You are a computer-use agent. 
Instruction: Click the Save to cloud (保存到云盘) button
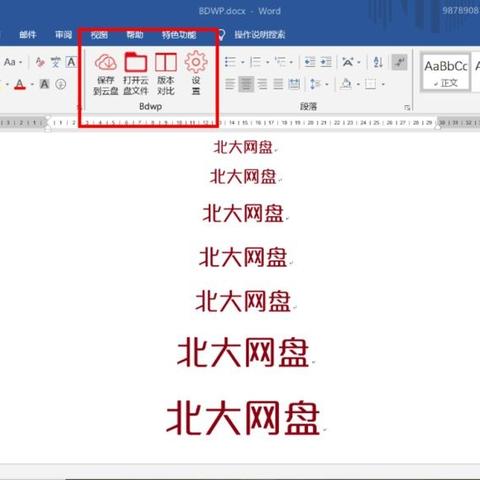coord(106,74)
